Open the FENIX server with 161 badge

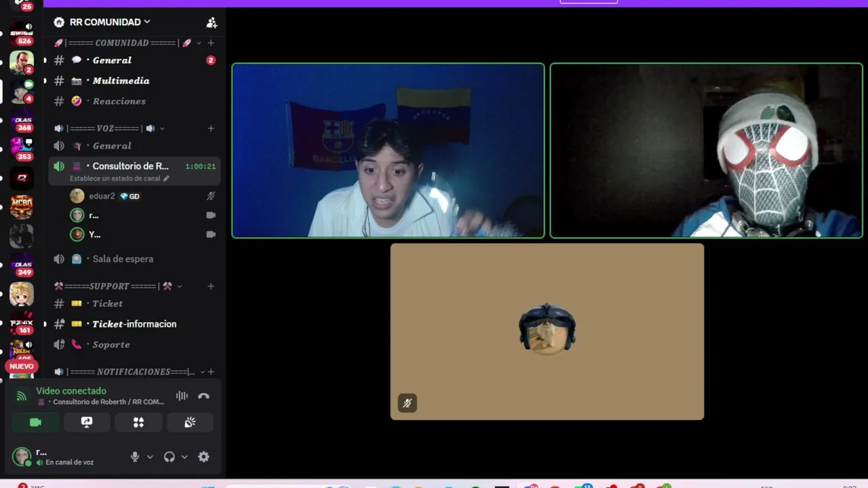point(22,324)
